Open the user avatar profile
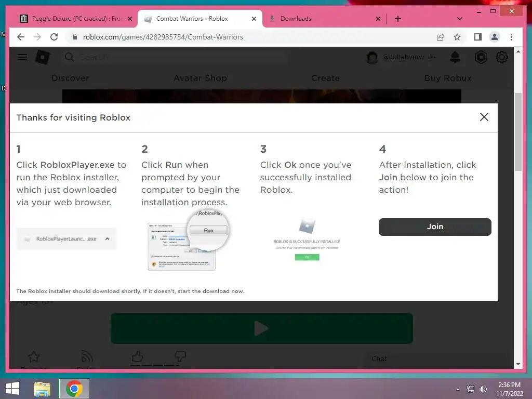 (x=372, y=57)
